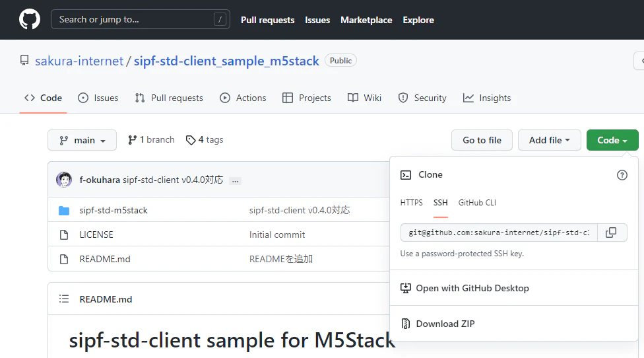Open the sakura-internet owner link
Viewport: 644px width, 358px height.
pyautogui.click(x=79, y=61)
